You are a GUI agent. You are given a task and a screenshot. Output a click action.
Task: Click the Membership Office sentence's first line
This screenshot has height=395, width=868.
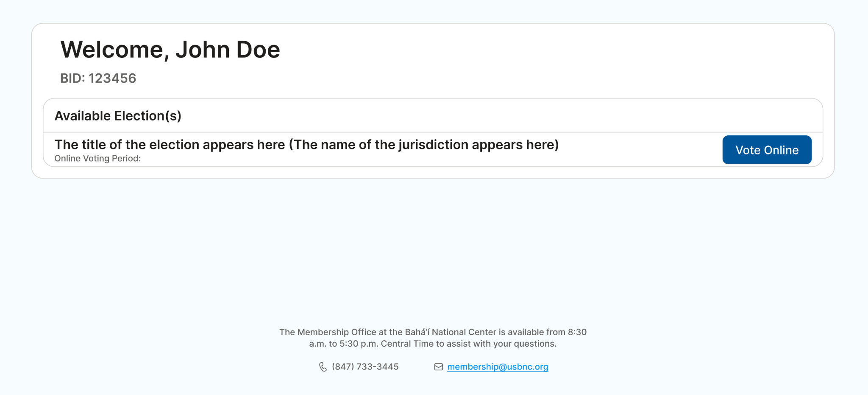click(433, 332)
